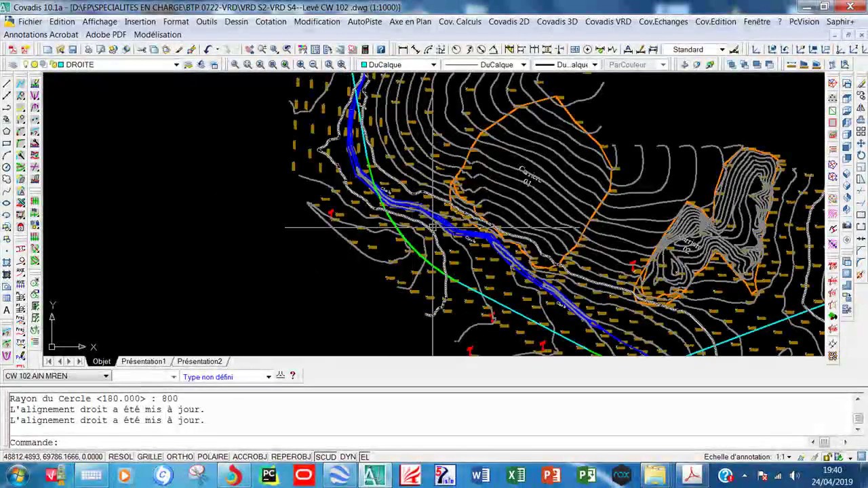Click the PDF export icon at toolbar start
The height and width of the screenshot is (488, 868).
coord(12,49)
